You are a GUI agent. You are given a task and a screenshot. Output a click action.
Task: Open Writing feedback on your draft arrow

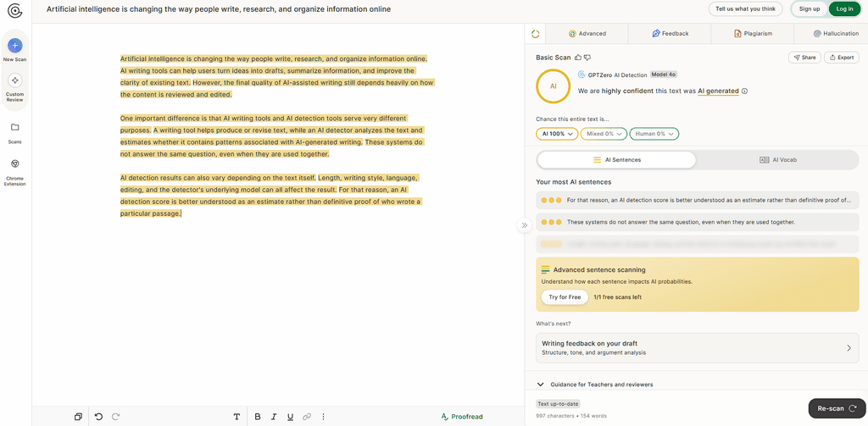tap(849, 348)
